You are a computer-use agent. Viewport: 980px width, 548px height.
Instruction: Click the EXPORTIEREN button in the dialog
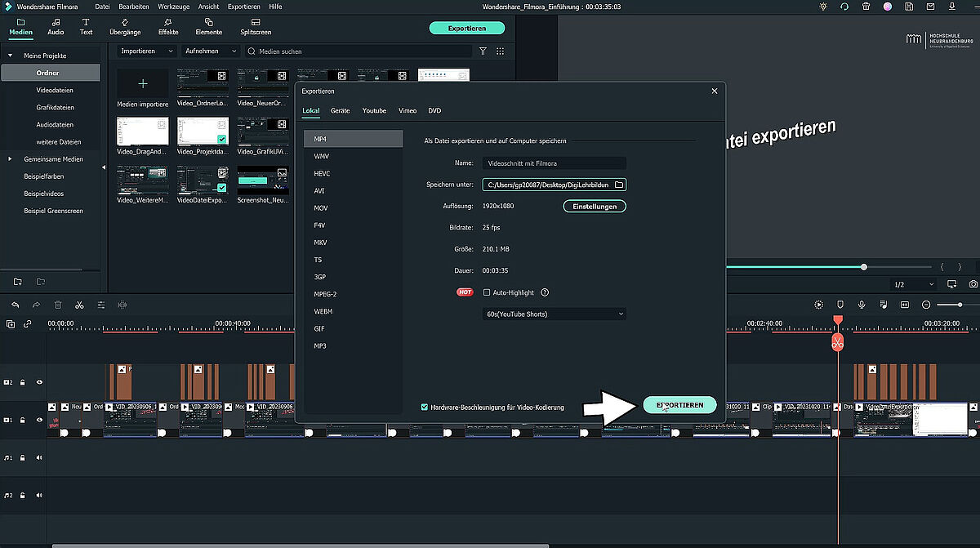(x=679, y=404)
